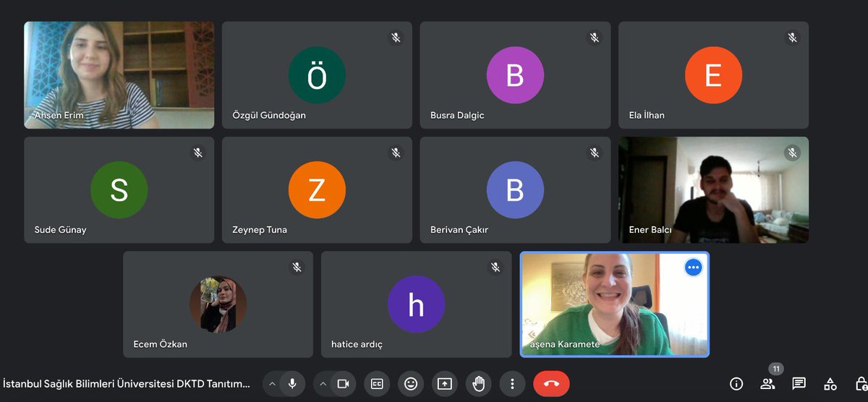The width and height of the screenshot is (868, 402).
Task: Open host controls lock icon
Action: click(x=861, y=384)
